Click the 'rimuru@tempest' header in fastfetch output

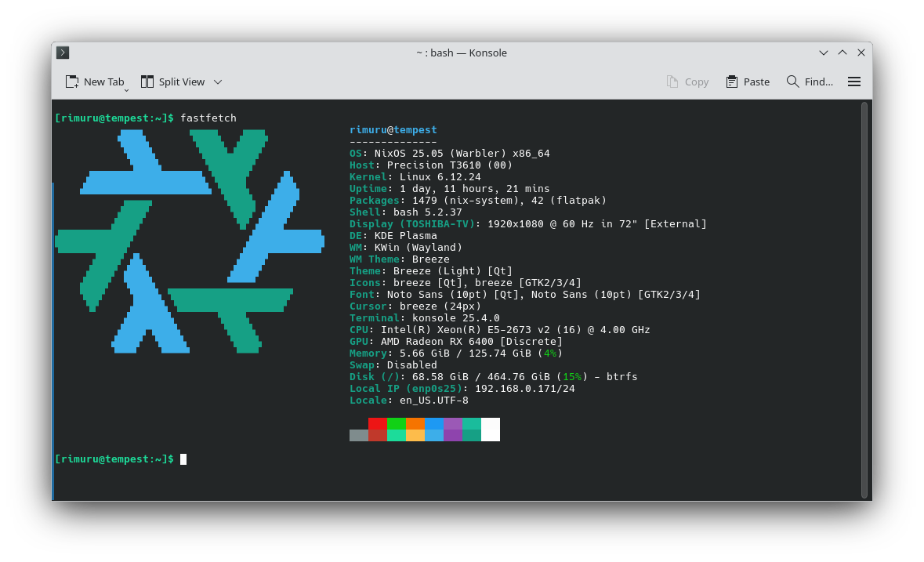(393, 130)
